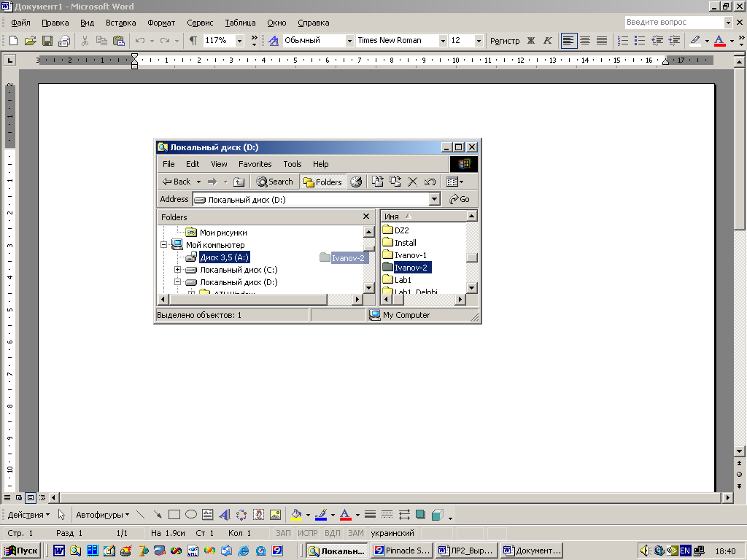Collapse Мой компьютер tree node
This screenshot has height=560, width=747.
[x=164, y=245]
